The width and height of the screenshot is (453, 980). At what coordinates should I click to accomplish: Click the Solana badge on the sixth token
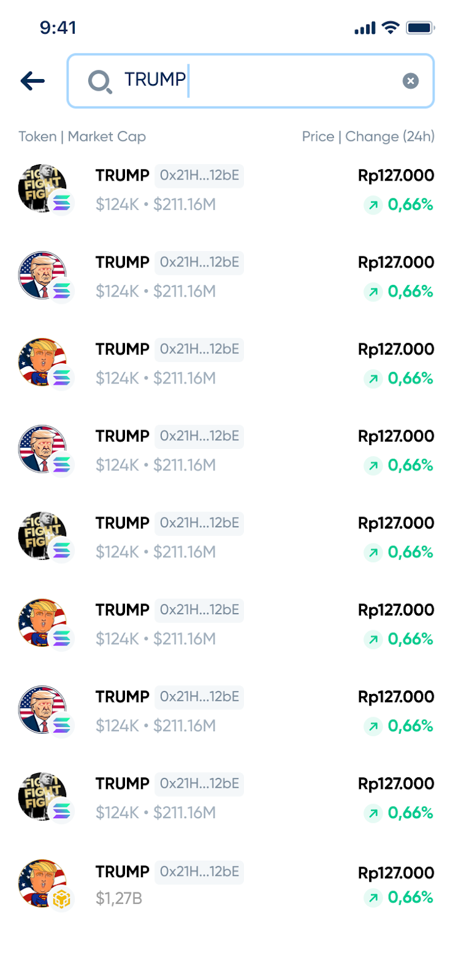(x=61, y=638)
